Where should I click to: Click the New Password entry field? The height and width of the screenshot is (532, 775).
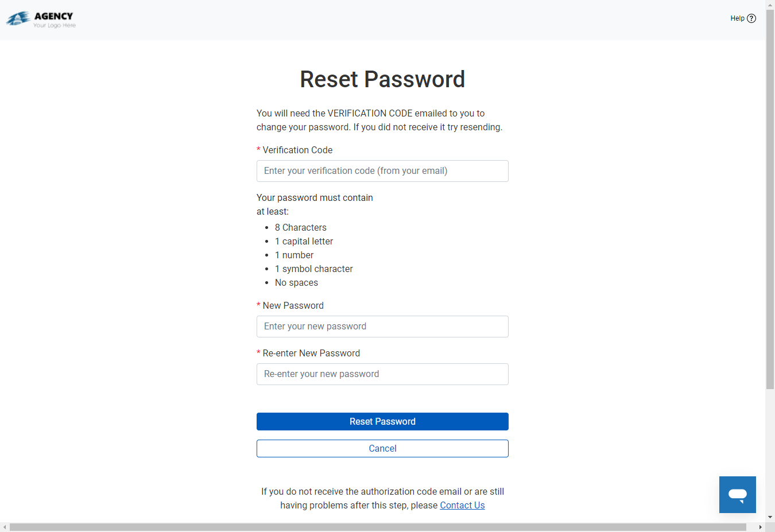coord(382,326)
